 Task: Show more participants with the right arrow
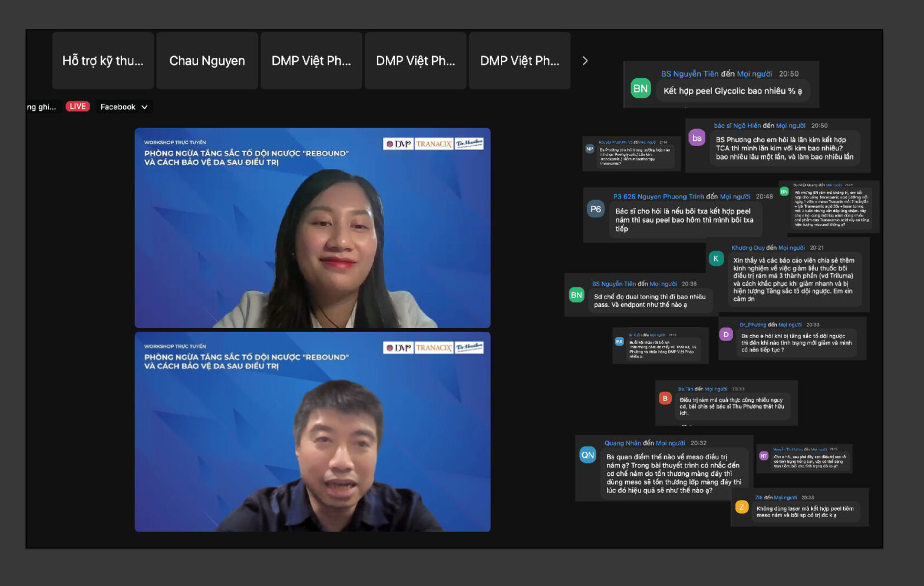(585, 61)
